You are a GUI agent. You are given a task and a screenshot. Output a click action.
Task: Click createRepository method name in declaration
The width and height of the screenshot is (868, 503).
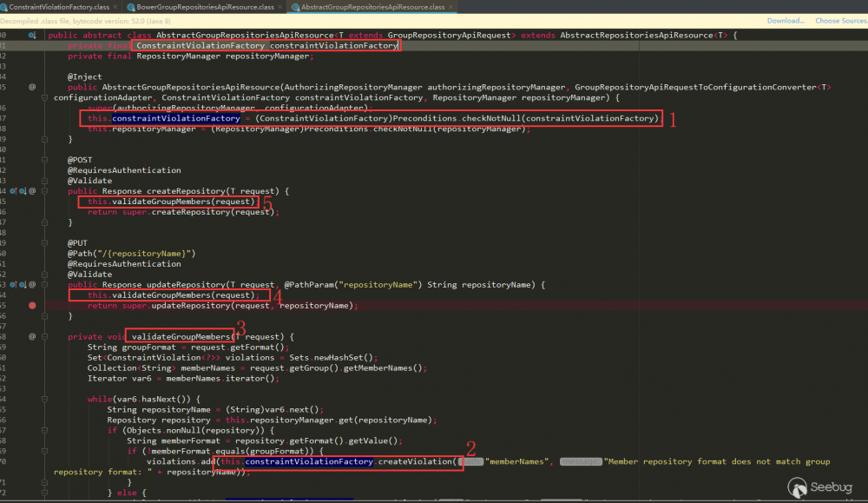[186, 191]
